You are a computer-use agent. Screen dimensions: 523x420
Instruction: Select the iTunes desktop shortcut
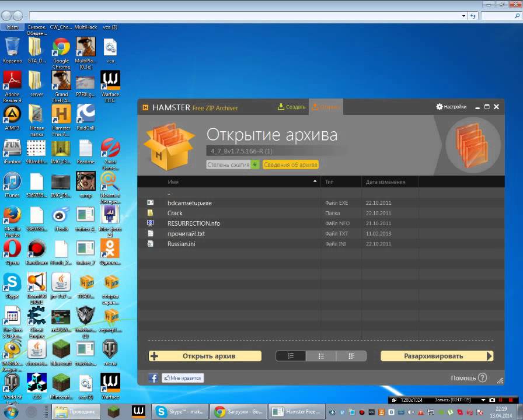12,185
